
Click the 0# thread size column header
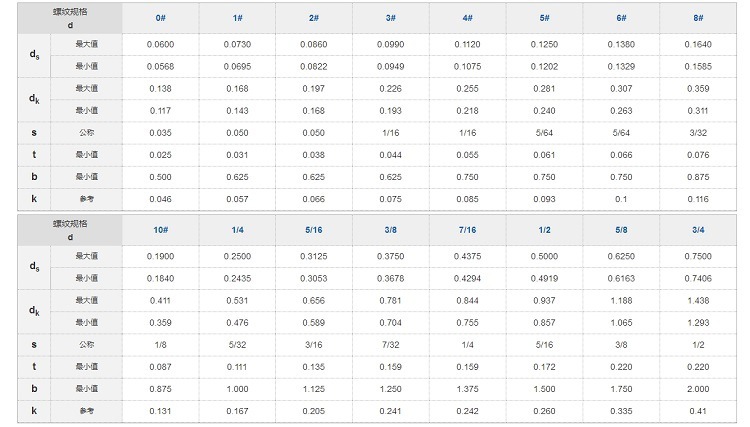click(160, 18)
